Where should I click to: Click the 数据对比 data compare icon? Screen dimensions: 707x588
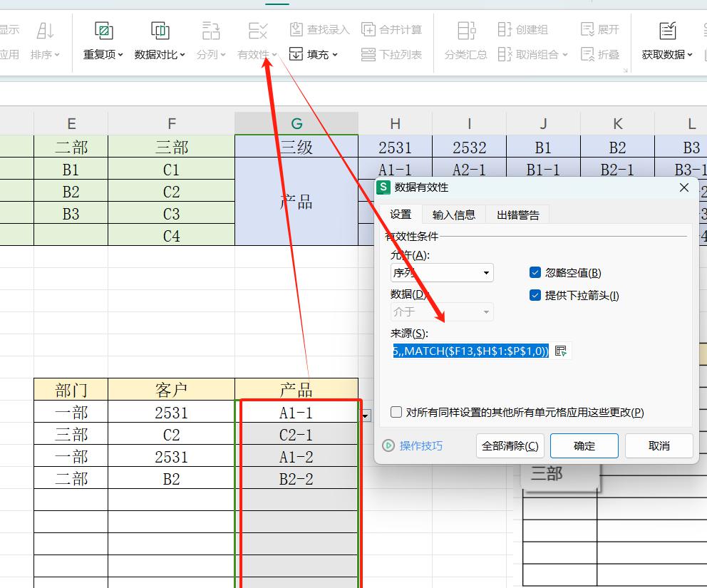(x=160, y=31)
